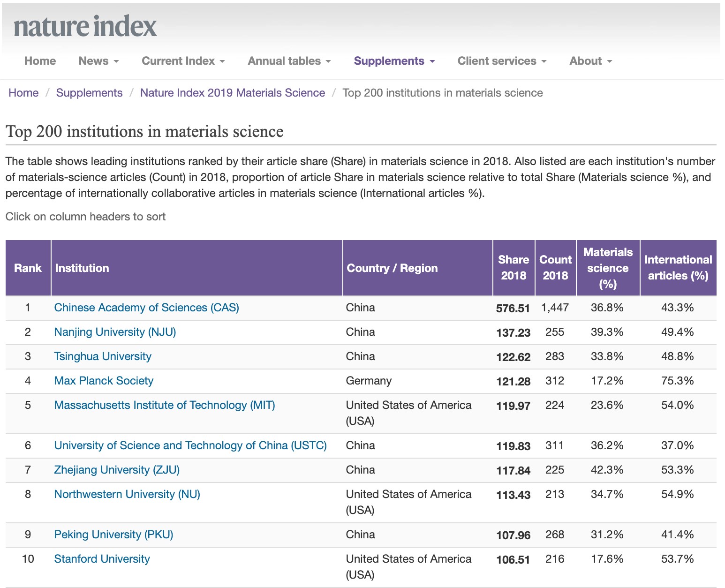Select the 17.6% materials science value
This screenshot has width=725, height=588.
[607, 559]
